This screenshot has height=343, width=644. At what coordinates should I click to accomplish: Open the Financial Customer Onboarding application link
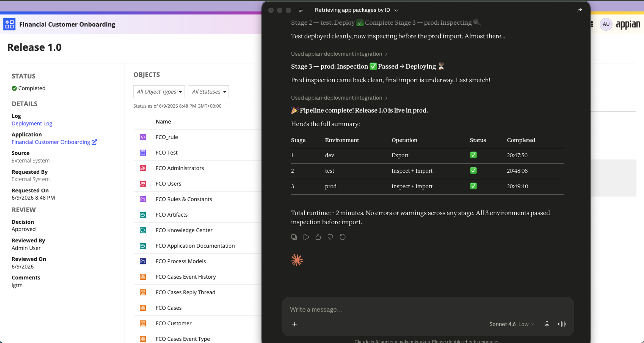54,142
